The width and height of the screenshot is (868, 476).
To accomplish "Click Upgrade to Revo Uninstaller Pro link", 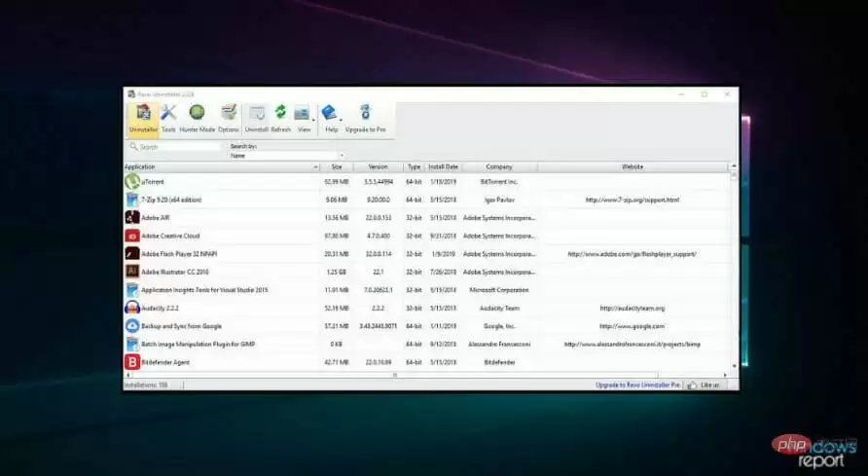I will (637, 384).
